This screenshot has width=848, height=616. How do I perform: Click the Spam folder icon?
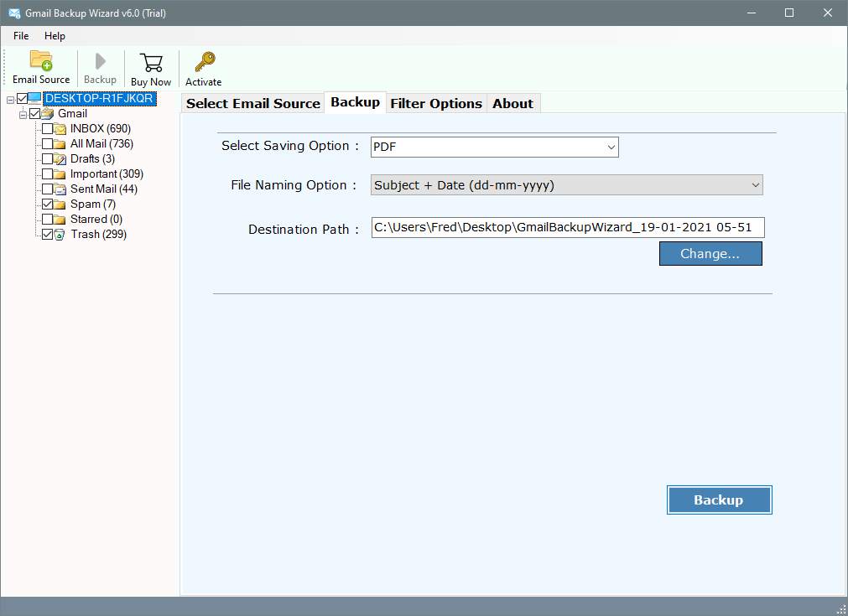coord(60,204)
